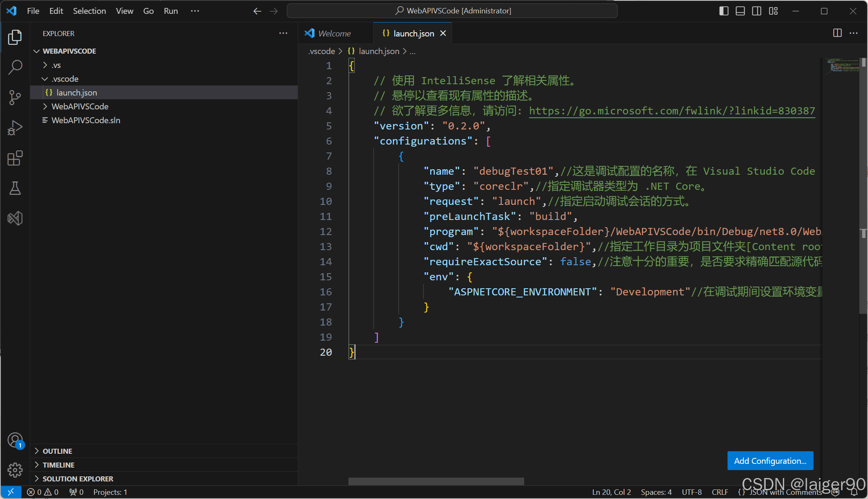Open the Extensions view
Viewport: 868px width, 499px height.
pos(15,158)
